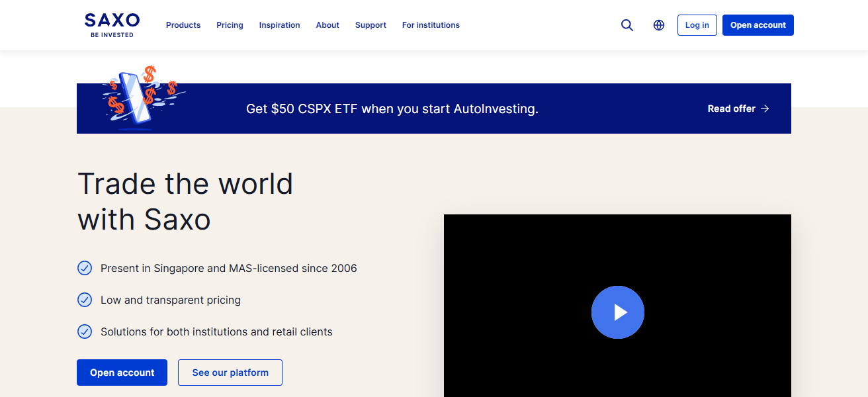Screen dimensions: 868x397
Task: Open the globe region selector icon
Action: 659,25
